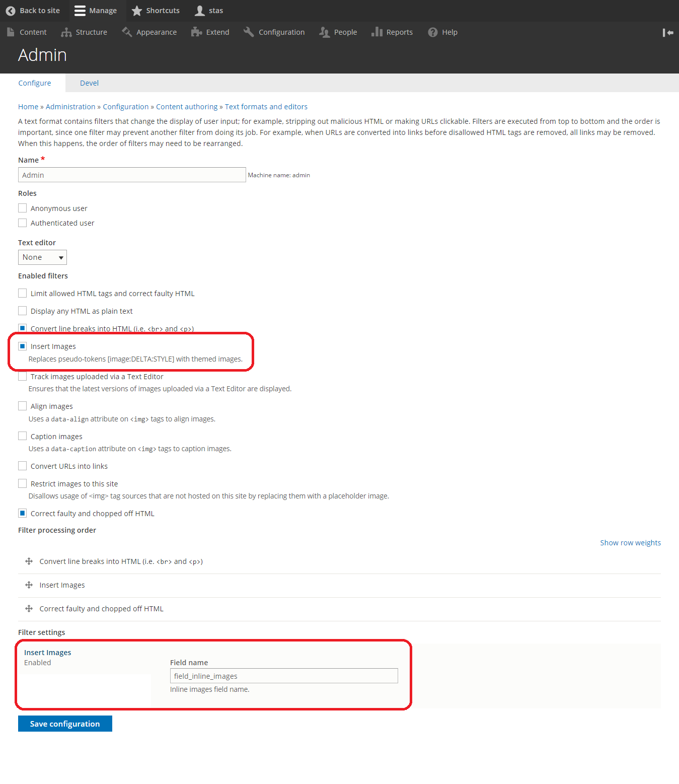
Task: Uncheck the Insert Images filter checkbox
Action: click(23, 346)
